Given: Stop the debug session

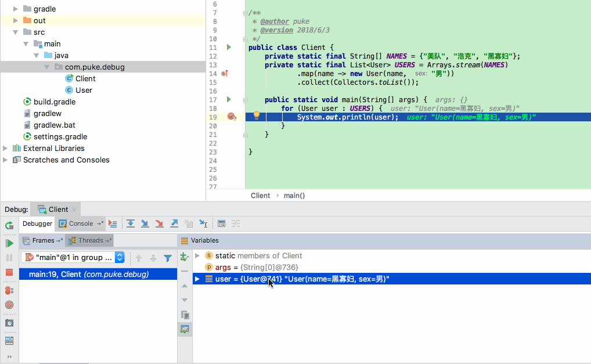Looking at the screenshot, I should pyautogui.click(x=9, y=273).
